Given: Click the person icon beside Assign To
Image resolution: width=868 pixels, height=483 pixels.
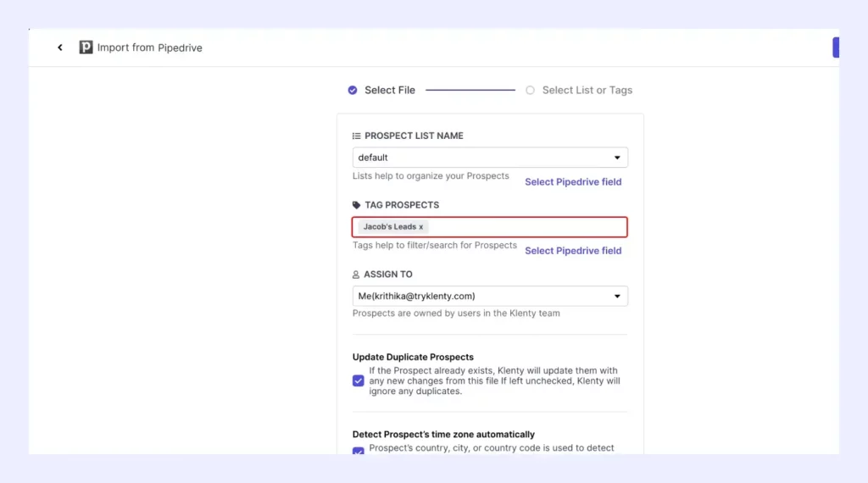Looking at the screenshot, I should tap(356, 275).
